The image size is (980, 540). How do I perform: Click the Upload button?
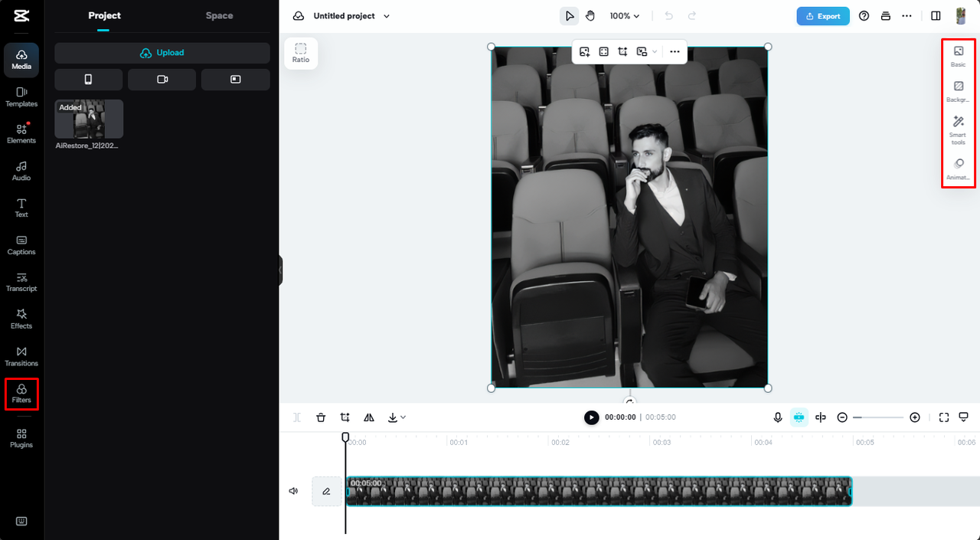[x=162, y=53]
